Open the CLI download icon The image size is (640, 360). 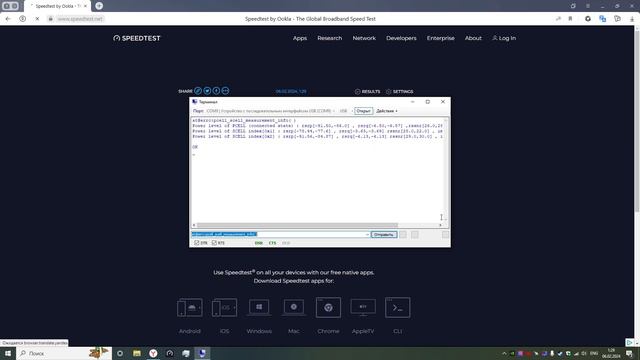point(398,307)
